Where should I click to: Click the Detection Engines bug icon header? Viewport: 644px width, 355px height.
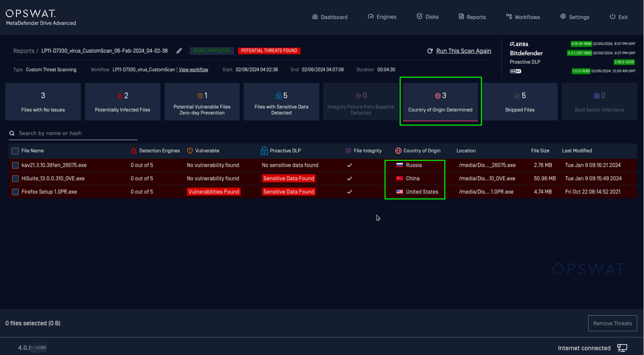point(134,151)
